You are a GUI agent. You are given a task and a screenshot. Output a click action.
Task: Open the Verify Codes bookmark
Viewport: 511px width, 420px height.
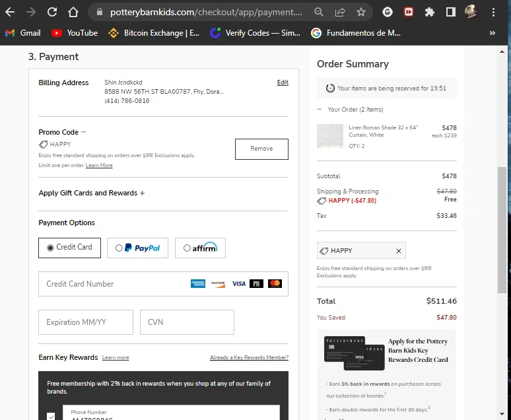click(255, 33)
